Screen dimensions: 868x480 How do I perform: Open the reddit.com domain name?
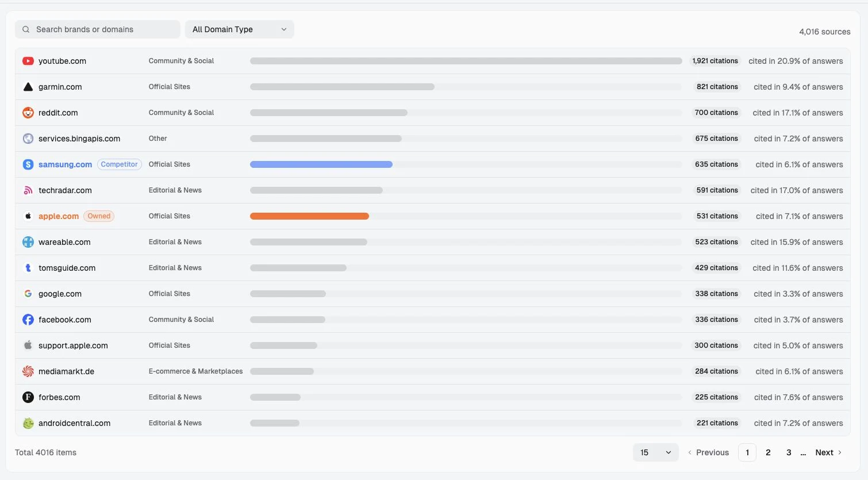click(58, 113)
